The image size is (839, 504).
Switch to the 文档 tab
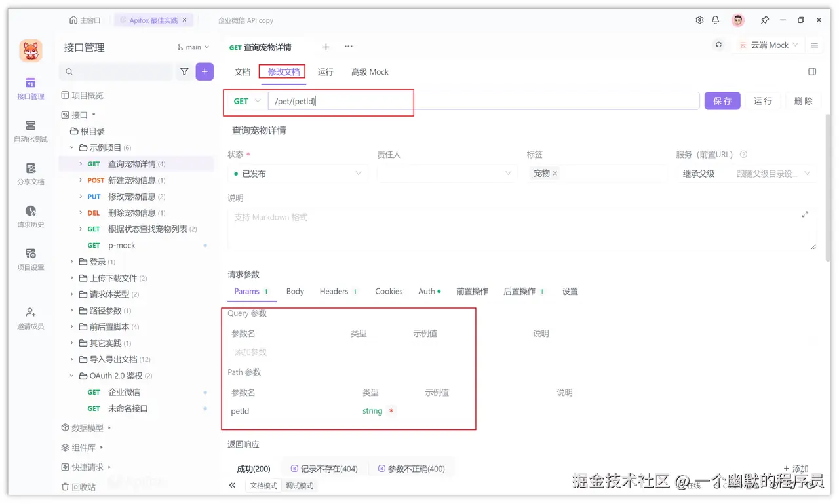tap(243, 72)
